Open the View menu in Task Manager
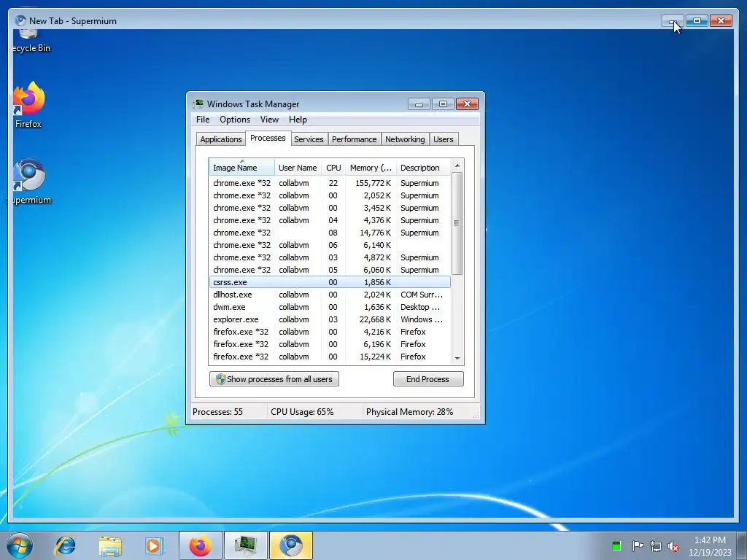The height and width of the screenshot is (560, 747). coord(269,120)
